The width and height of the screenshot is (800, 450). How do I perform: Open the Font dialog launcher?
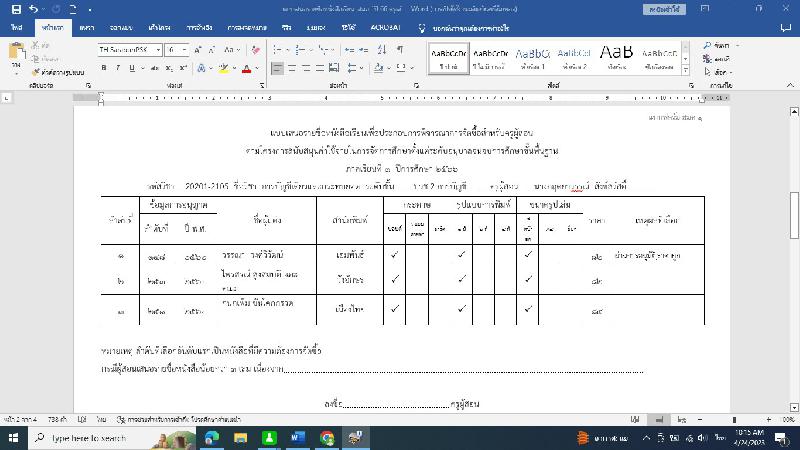click(262, 85)
